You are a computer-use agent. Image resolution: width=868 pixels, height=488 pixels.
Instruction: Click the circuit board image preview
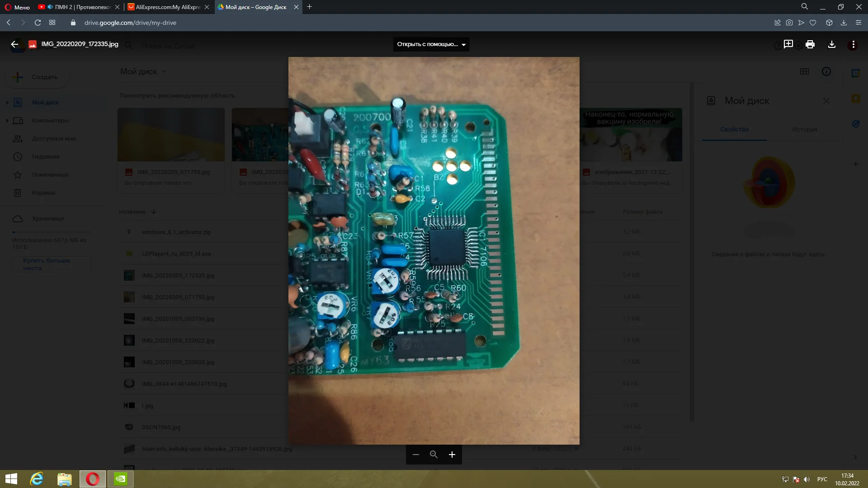(434, 250)
